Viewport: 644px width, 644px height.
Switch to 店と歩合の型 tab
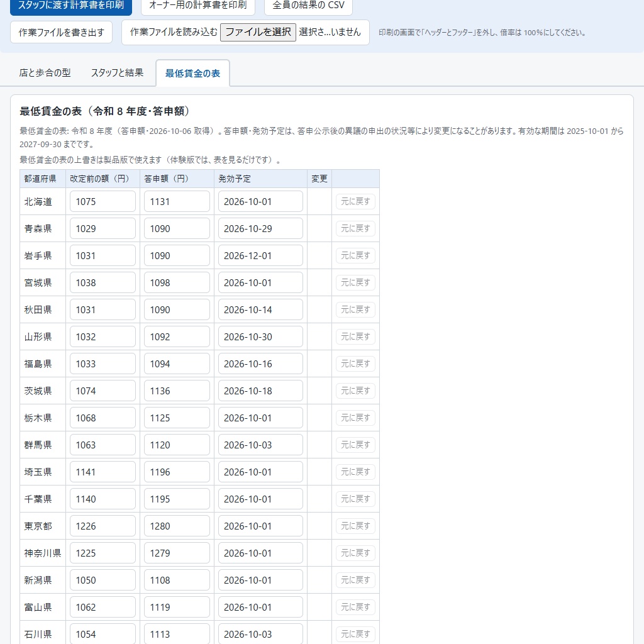point(45,73)
